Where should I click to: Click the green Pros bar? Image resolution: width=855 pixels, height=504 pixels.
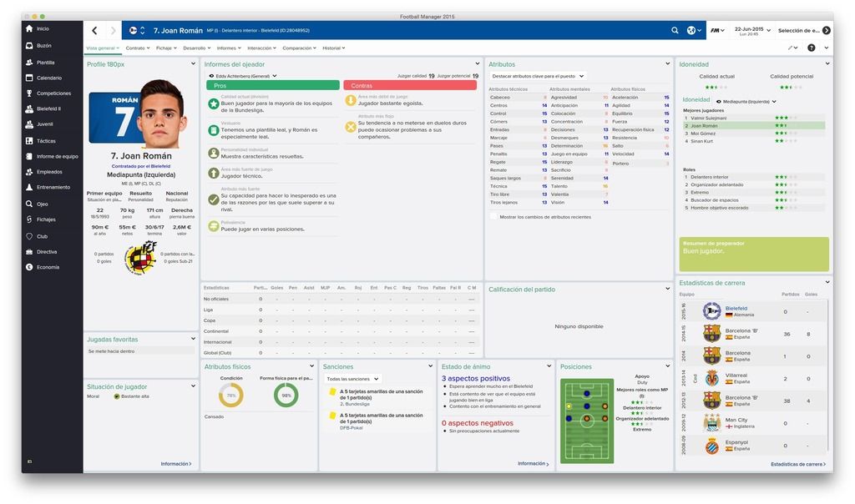pyautogui.click(x=273, y=86)
